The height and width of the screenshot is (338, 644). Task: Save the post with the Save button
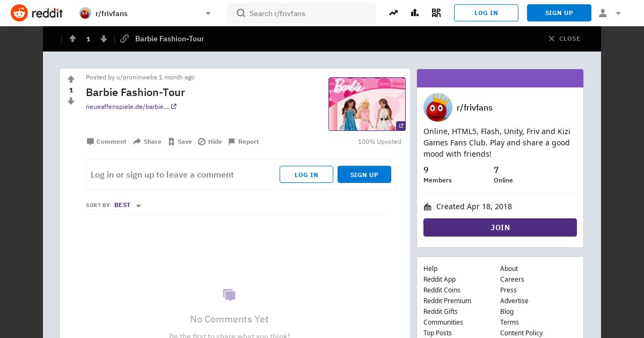(x=180, y=142)
